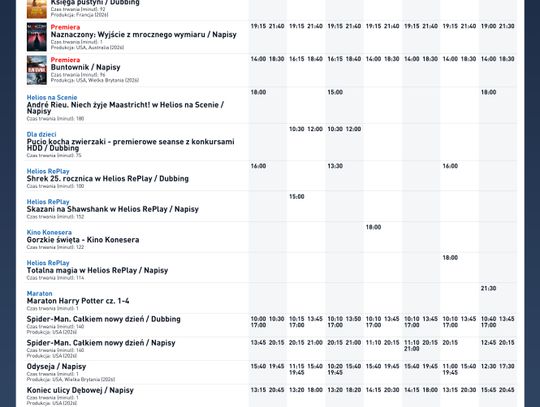Image resolution: width=540 pixels, height=407 pixels.
Task: Click 'Czas trwania (minut): 180' under André Rieu
Action: [x=55, y=119]
